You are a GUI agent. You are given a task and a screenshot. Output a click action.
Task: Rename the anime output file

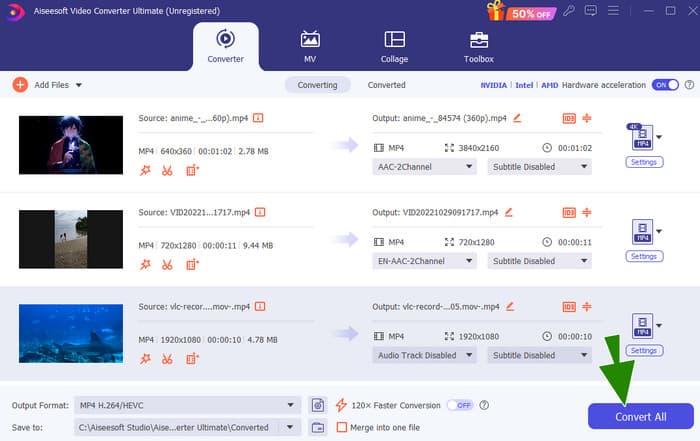tap(517, 118)
